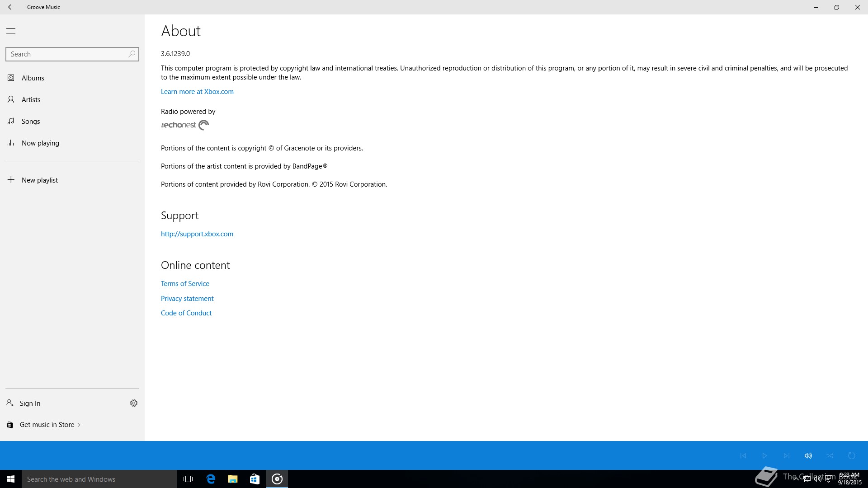The height and width of the screenshot is (488, 868).
Task: Open the Songs section
Action: click(x=72, y=122)
